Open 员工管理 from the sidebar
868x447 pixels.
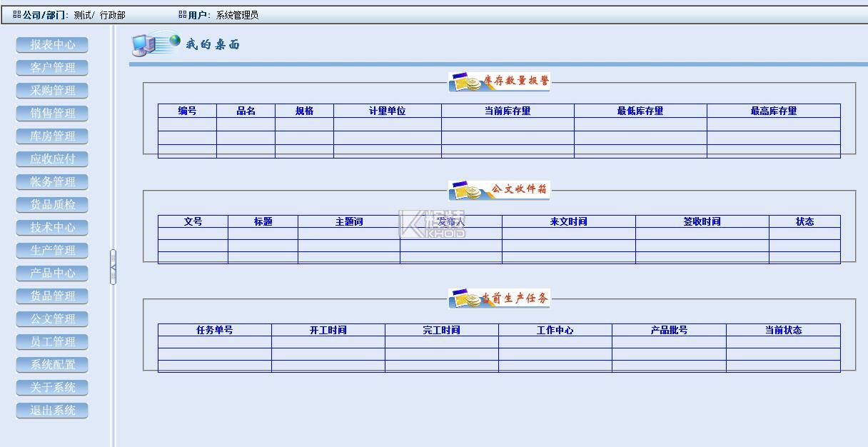pos(52,342)
